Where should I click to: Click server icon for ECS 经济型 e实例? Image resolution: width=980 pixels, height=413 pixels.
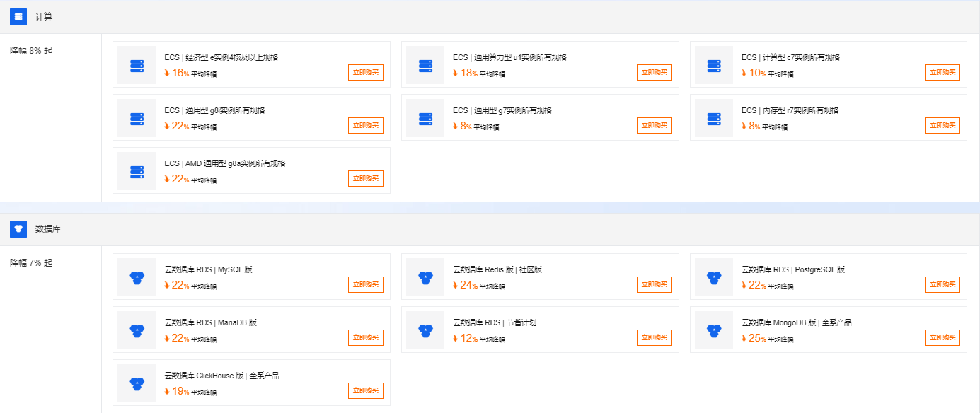(137, 66)
